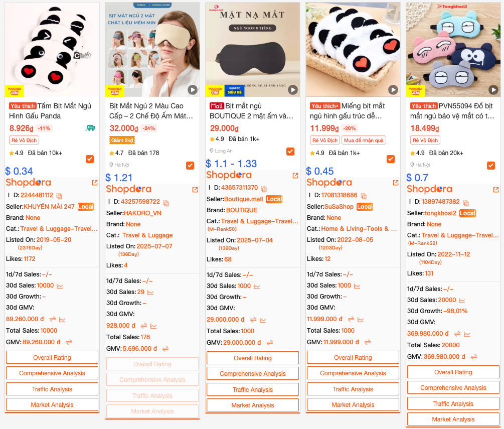Screen dimensions: 504x429
Task: Open Travel & Luggage category for HAKORO_VN item
Action: coord(147,235)
